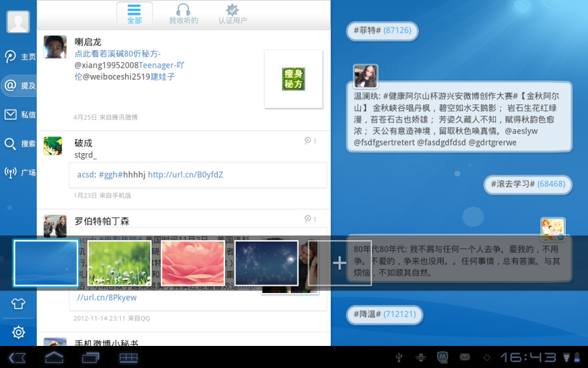Select the dark starry night theme thumbnail

click(x=266, y=263)
